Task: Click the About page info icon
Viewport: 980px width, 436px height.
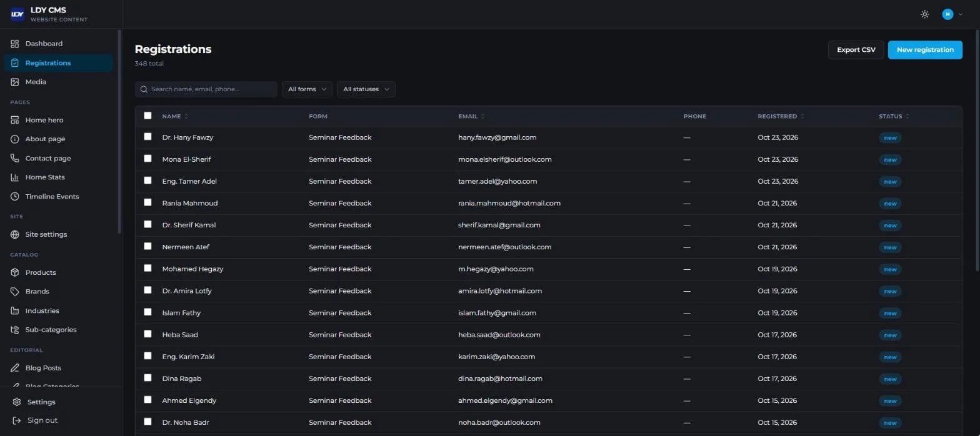Action: click(x=15, y=139)
